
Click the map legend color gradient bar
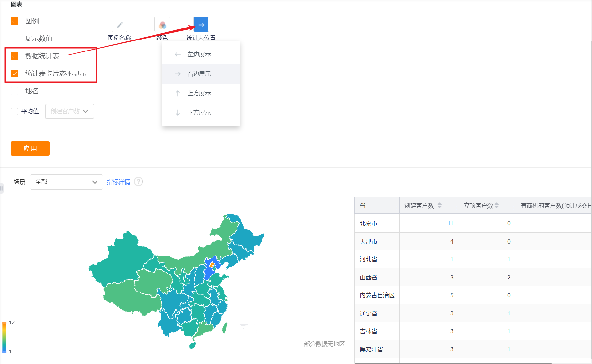point(5,337)
